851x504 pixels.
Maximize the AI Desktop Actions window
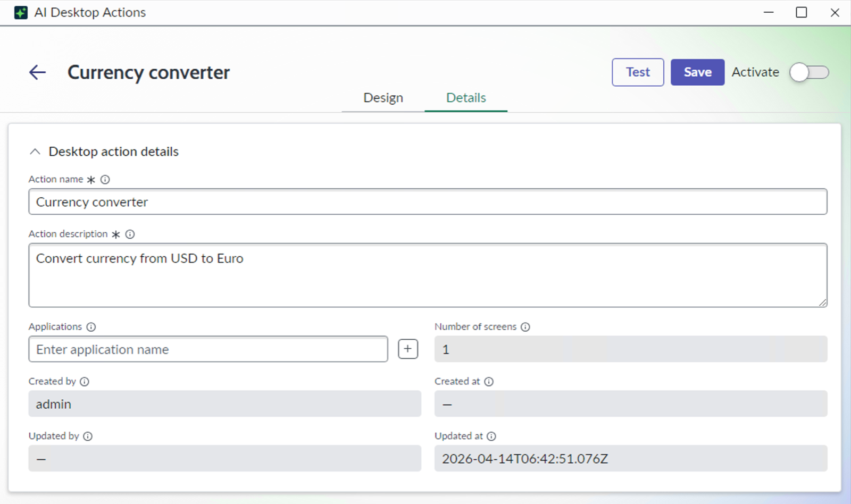(802, 12)
